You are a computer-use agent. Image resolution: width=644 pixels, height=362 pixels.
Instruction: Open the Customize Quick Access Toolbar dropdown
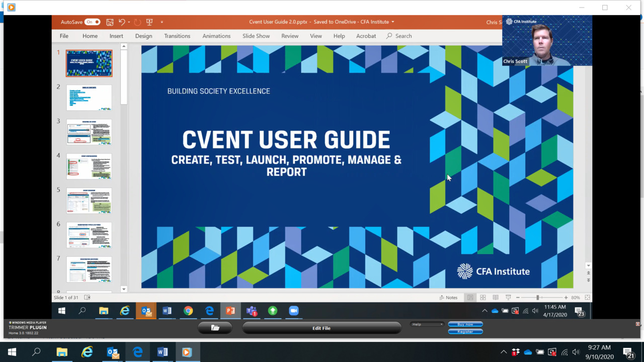click(162, 22)
